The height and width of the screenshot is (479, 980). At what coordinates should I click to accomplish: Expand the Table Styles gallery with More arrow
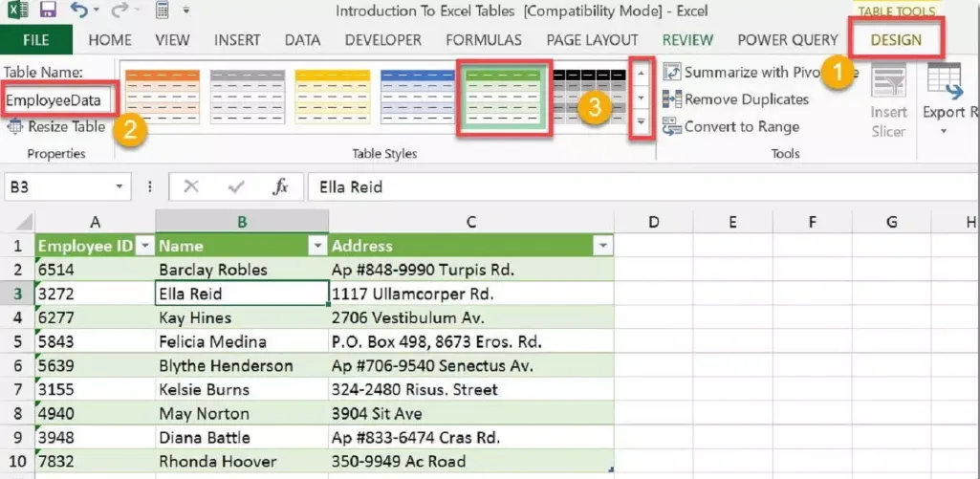(641, 122)
